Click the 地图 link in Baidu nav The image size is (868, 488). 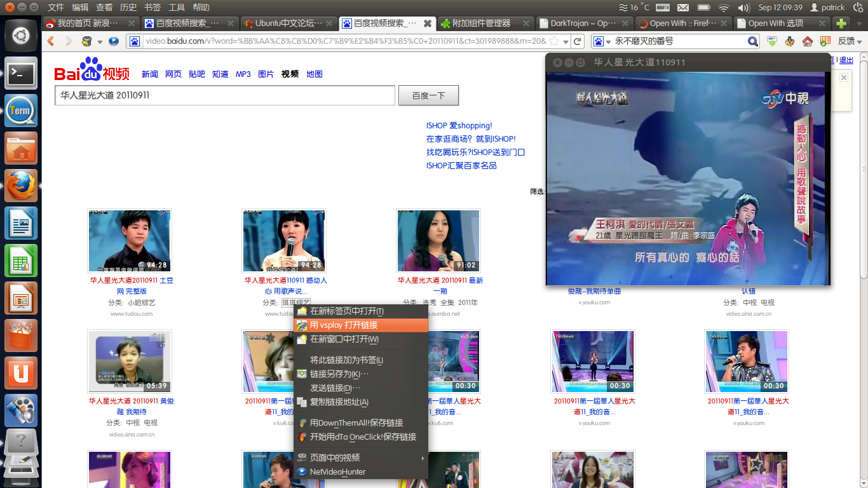(315, 74)
